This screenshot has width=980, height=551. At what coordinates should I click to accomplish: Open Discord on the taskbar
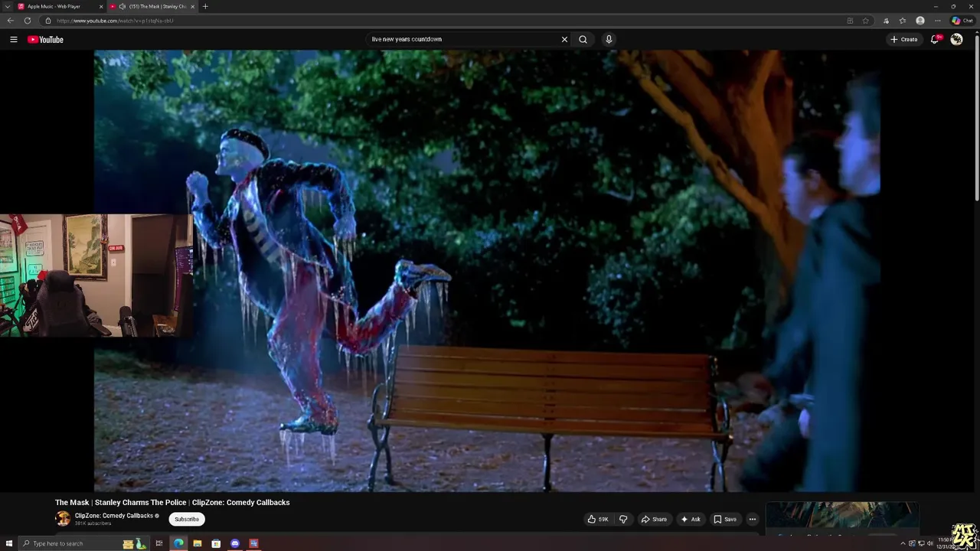[x=235, y=543]
